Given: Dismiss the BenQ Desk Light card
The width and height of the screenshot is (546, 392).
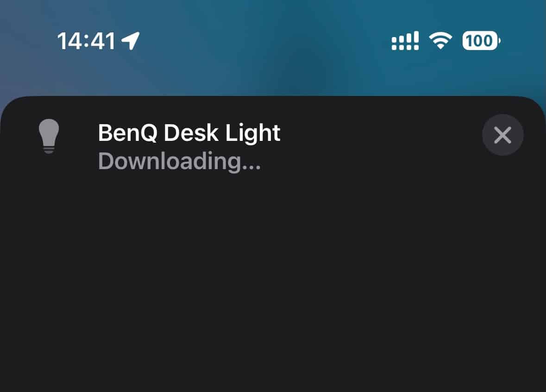Looking at the screenshot, I should (502, 135).
